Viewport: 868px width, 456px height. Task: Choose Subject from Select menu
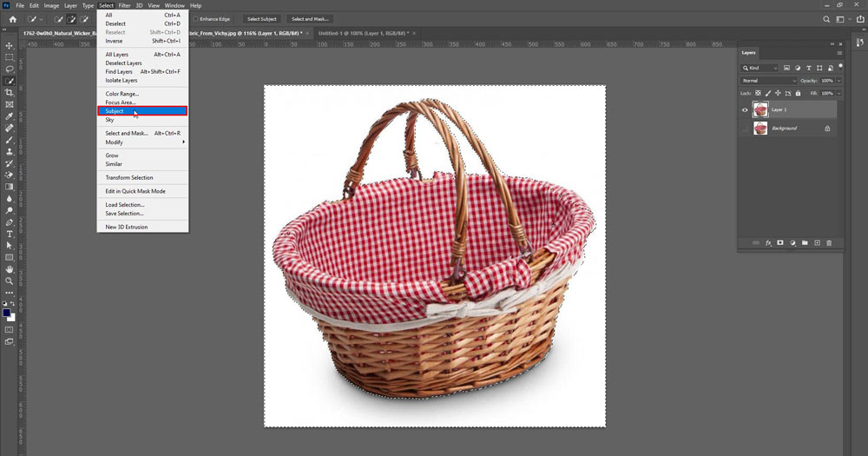tap(143, 111)
